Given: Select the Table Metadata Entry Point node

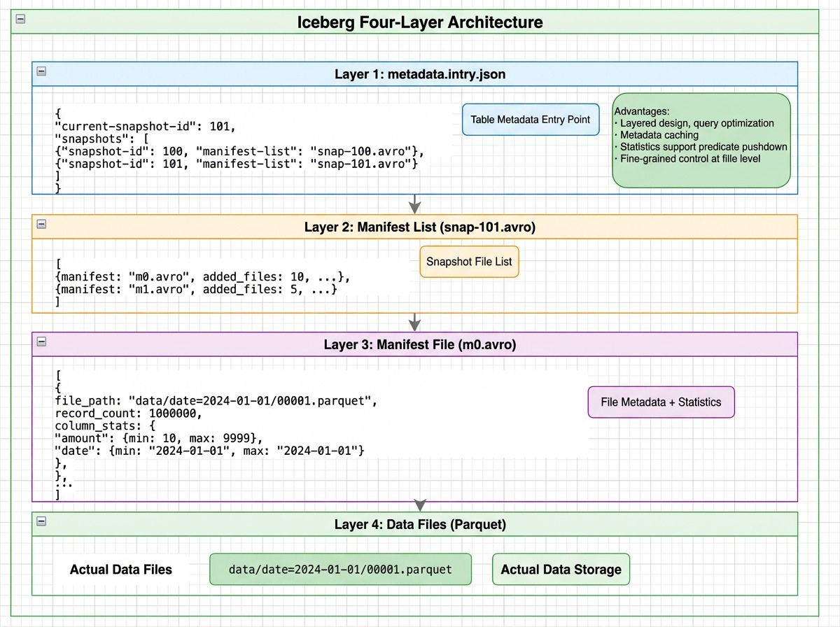Looking at the screenshot, I should tap(530, 120).
